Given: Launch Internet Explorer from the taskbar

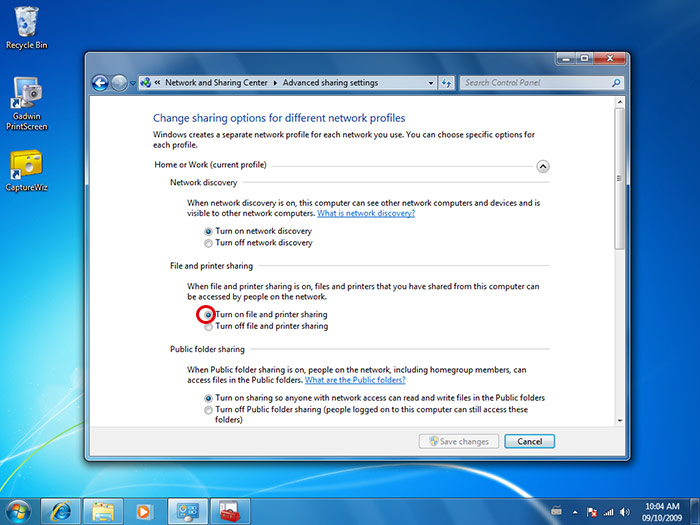Looking at the screenshot, I should 60,512.
